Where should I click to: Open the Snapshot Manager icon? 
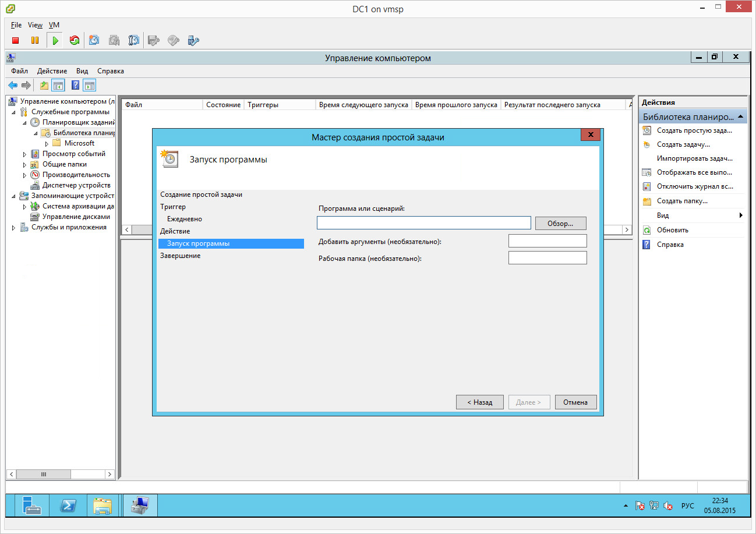pos(134,40)
